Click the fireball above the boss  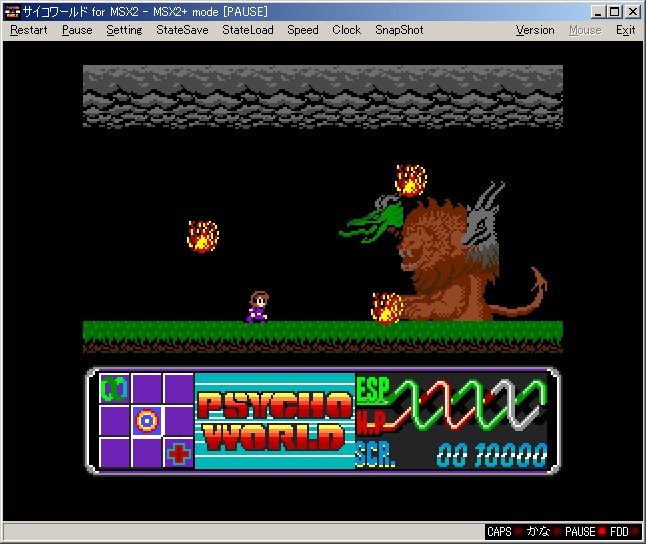pyautogui.click(x=411, y=180)
